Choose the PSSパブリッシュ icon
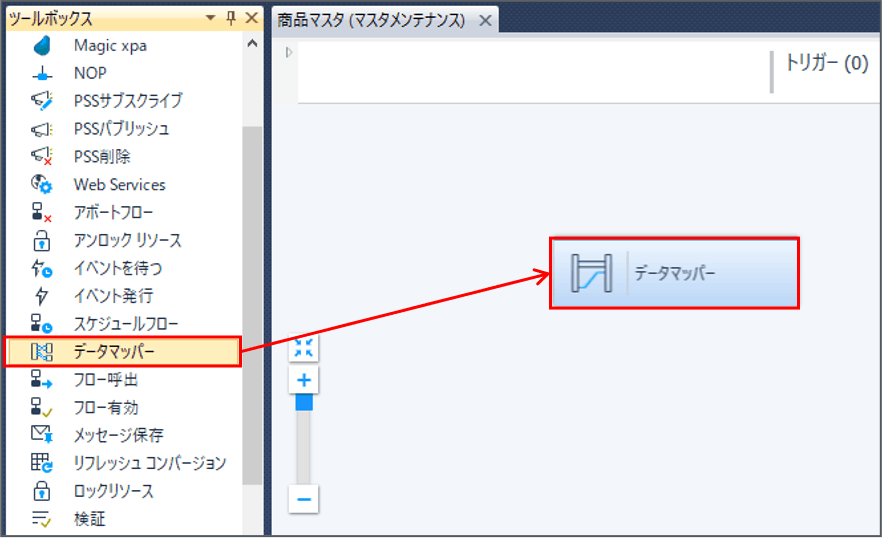Screen dimensions: 882x538 click(41, 129)
